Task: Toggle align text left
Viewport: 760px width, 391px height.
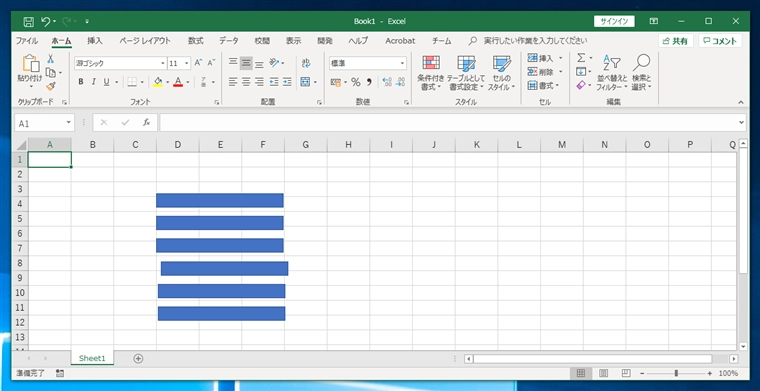Action: [x=233, y=82]
